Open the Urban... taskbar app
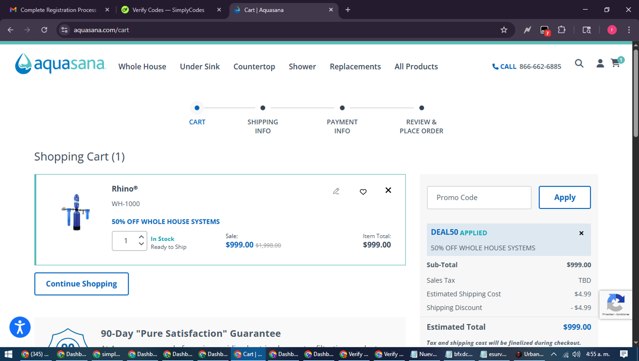The image size is (639, 361). click(529, 354)
